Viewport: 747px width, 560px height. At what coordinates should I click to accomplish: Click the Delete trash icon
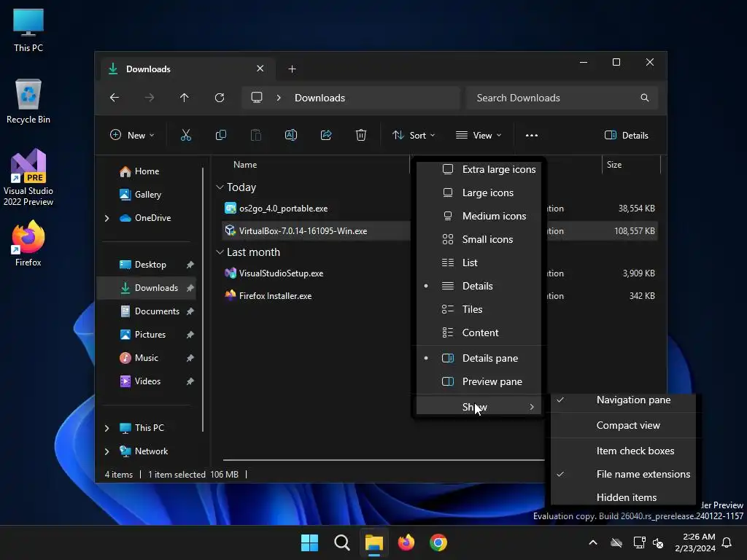pos(361,135)
